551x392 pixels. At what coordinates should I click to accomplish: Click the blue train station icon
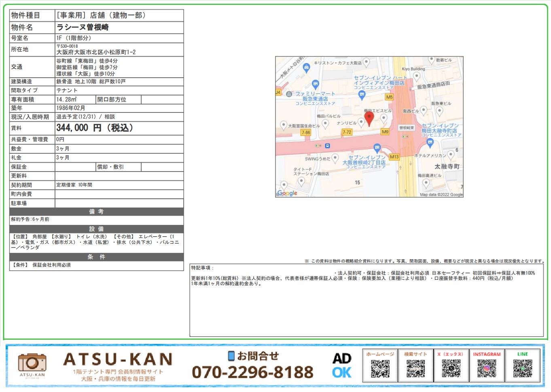click(327, 146)
